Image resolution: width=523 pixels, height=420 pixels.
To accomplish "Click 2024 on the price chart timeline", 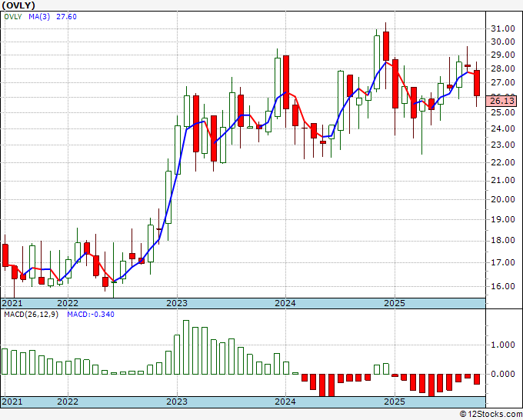I will pos(285,303).
